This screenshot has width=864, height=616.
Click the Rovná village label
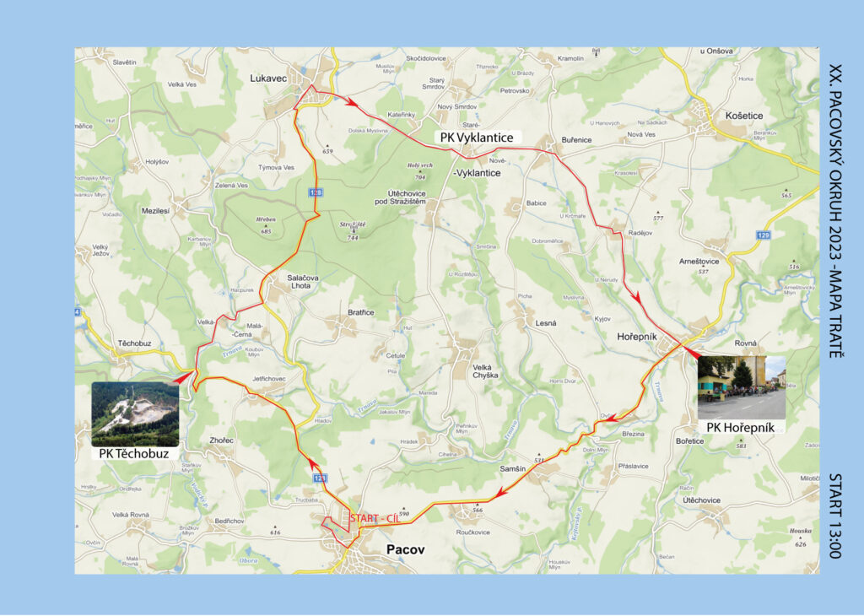pyautogui.click(x=746, y=343)
